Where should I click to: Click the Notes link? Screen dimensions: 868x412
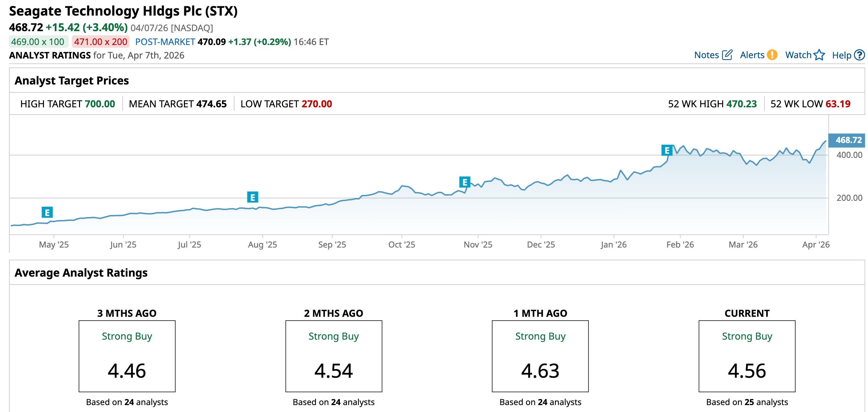pos(707,55)
